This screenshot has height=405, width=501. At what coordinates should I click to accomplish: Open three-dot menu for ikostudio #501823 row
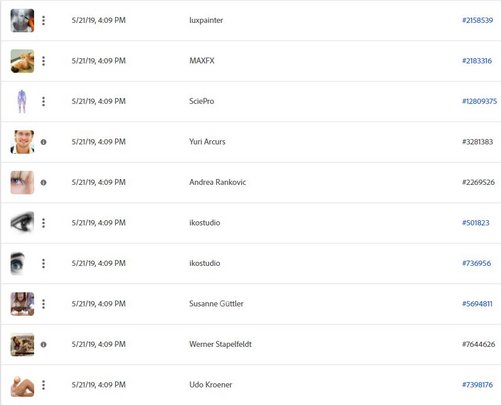pos(43,223)
